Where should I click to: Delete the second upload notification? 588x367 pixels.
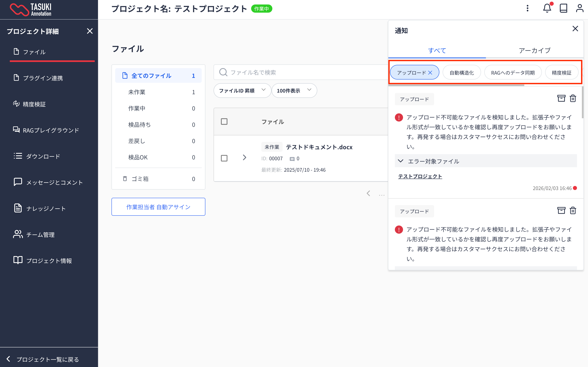573,210
